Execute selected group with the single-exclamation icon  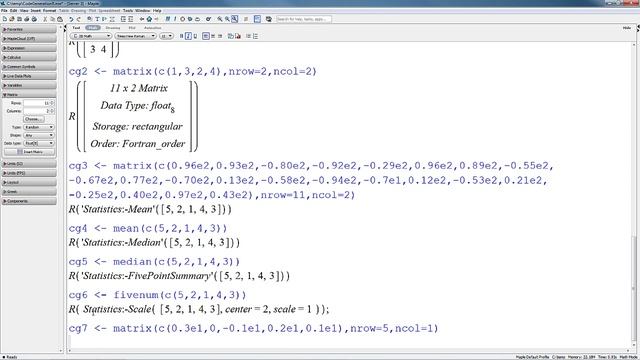[x=175, y=19]
